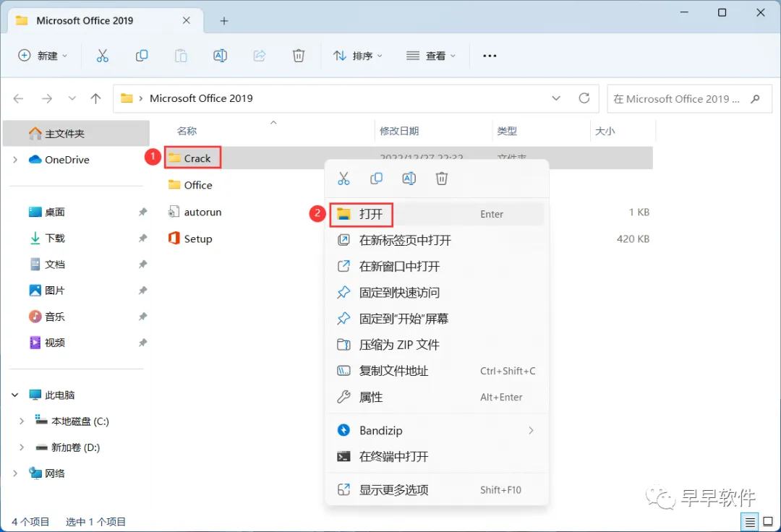Viewport: 781px width, 532px height.
Task: Select 主文件夹 in the sidebar
Action: pos(76,134)
